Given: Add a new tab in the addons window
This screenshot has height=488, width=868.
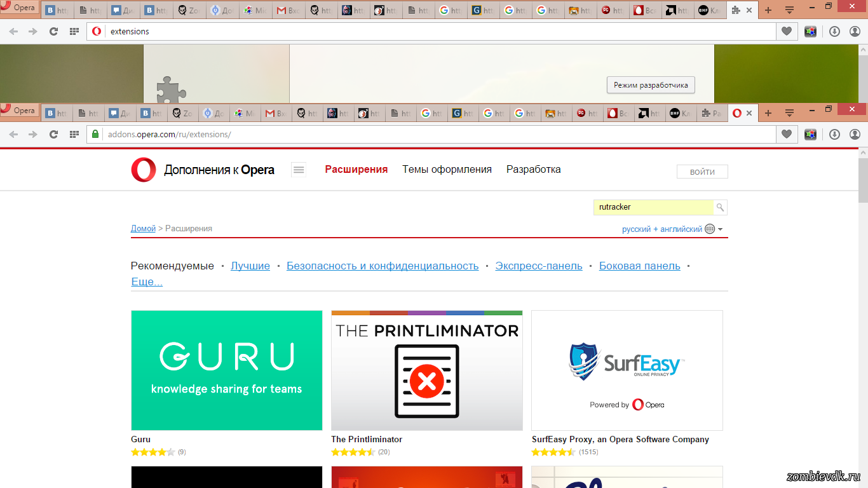Looking at the screenshot, I should coord(768,113).
